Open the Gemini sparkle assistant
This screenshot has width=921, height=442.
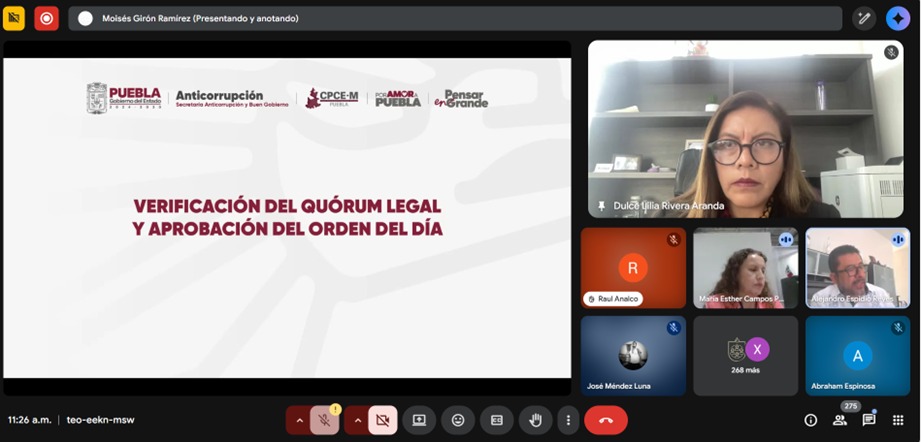898,18
